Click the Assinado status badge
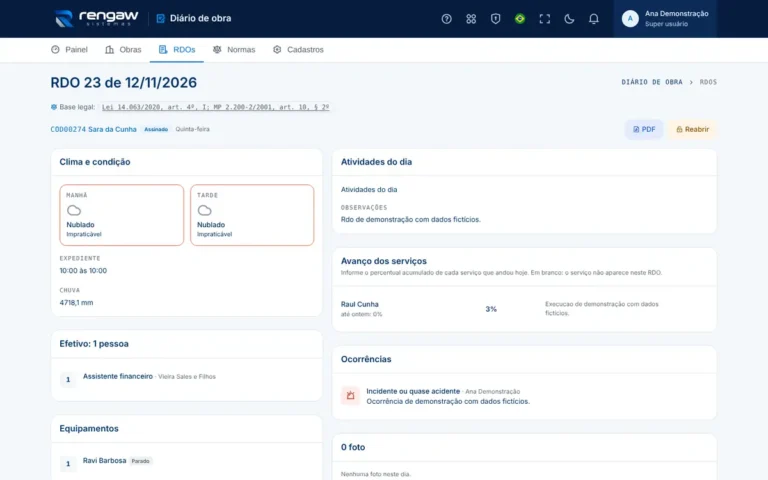 pyautogui.click(x=156, y=129)
